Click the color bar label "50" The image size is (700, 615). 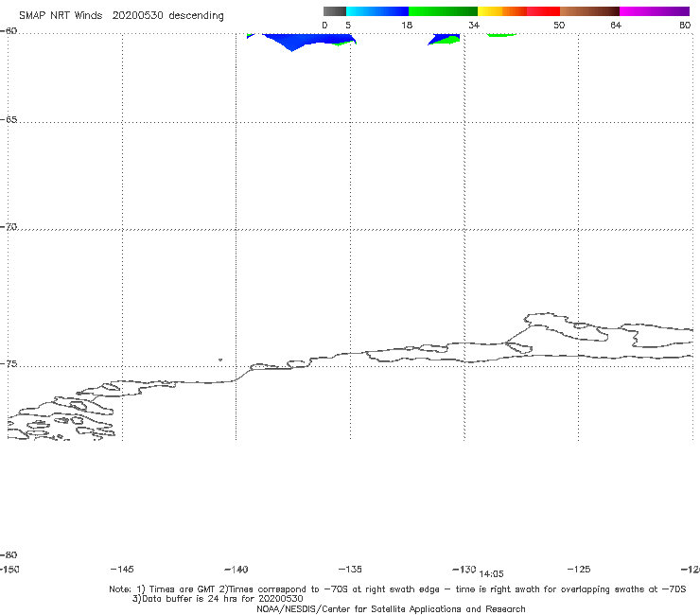(559, 25)
